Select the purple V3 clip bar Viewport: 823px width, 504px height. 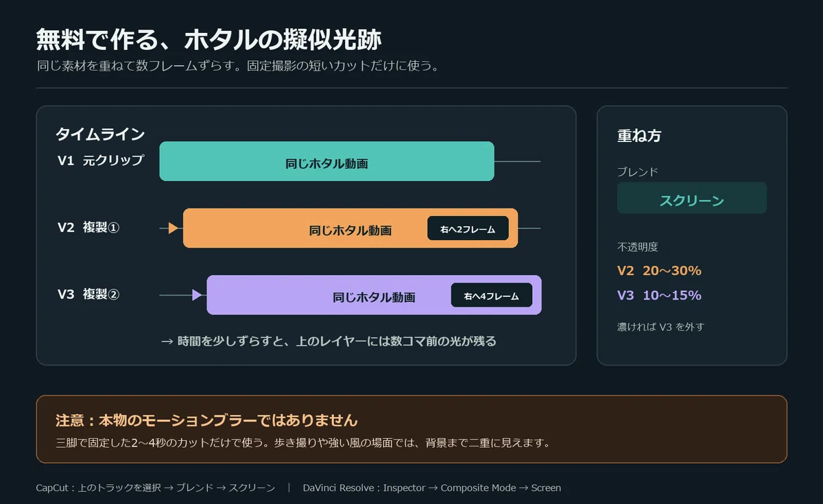point(374,295)
